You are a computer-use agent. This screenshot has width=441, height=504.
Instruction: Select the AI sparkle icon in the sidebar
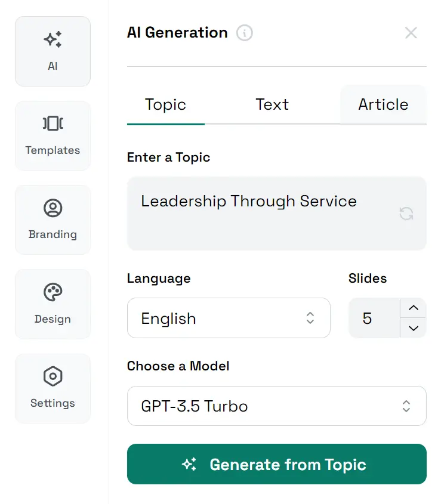tap(53, 39)
